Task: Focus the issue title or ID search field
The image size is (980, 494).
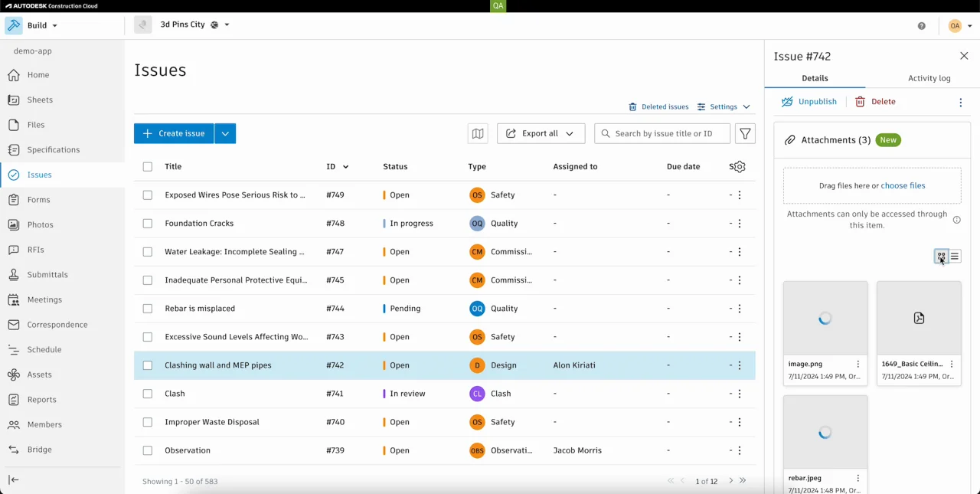Action: (662, 133)
